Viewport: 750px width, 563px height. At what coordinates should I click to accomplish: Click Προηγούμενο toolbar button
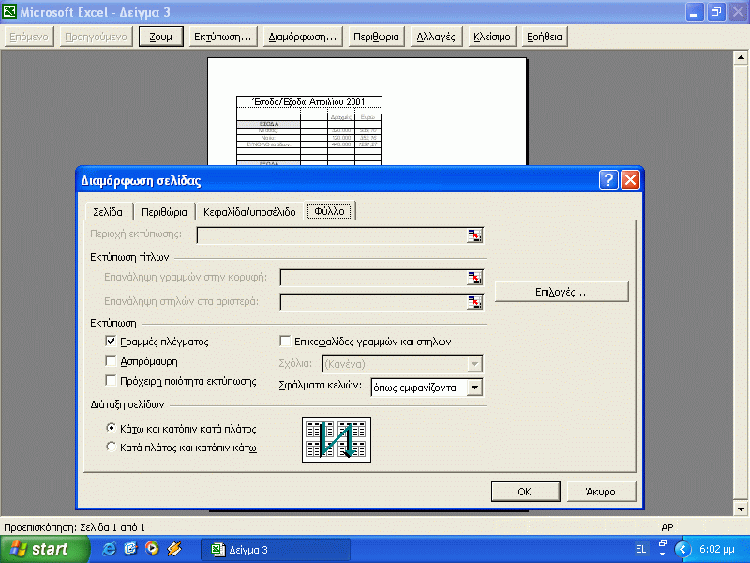(96, 37)
